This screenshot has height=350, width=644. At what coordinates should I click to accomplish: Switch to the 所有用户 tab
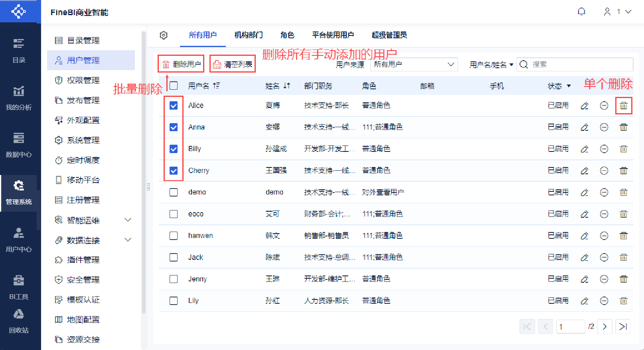(x=203, y=35)
